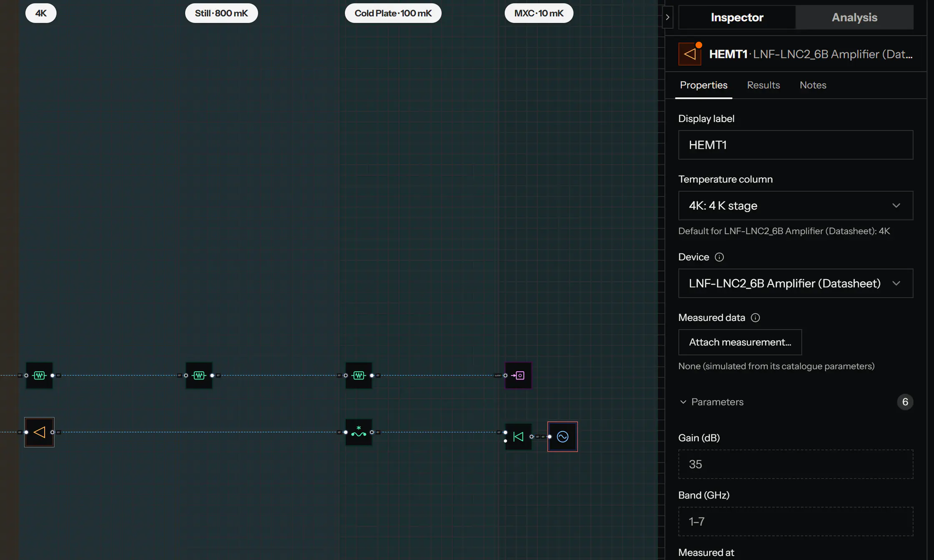Click the Parameters count badge 6

[x=905, y=402]
